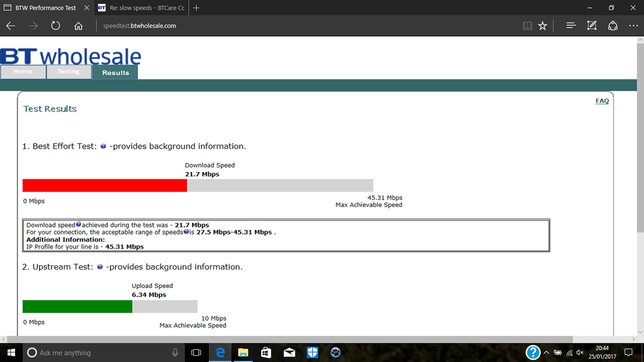Viewport: 644px width, 362px height.
Task: Click Best Effort Test info icon
Action: (x=103, y=146)
